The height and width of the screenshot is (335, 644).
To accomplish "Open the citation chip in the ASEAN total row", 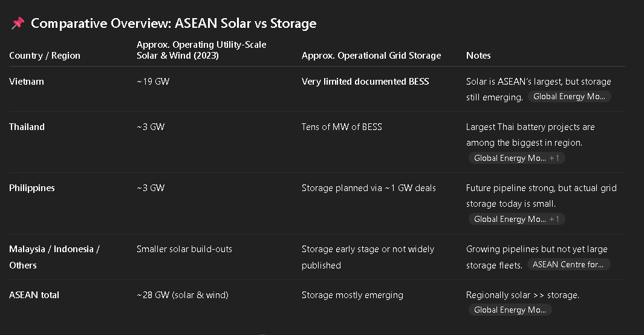I will (510, 310).
